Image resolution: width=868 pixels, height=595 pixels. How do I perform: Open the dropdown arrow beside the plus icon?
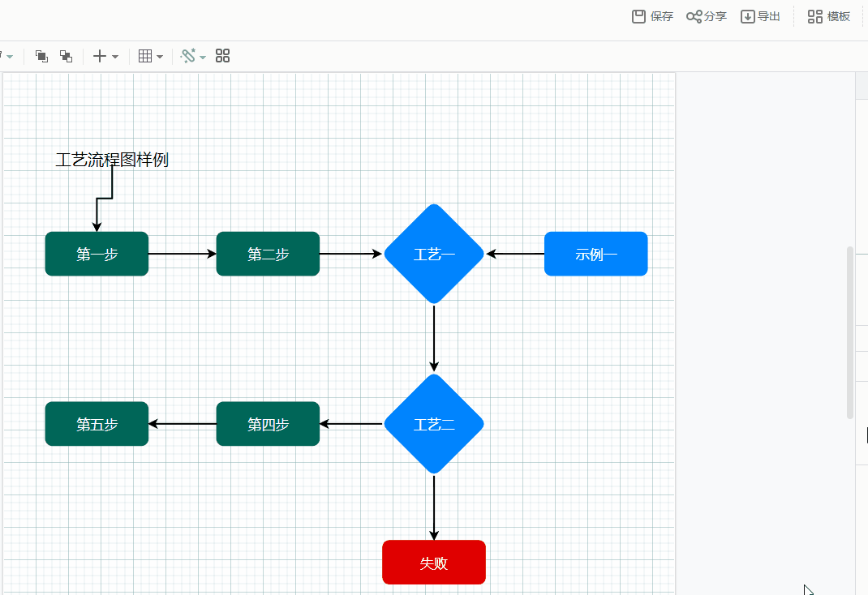tap(115, 57)
